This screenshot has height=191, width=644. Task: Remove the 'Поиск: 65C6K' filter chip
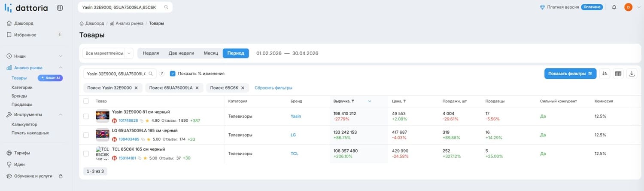pyautogui.click(x=243, y=88)
